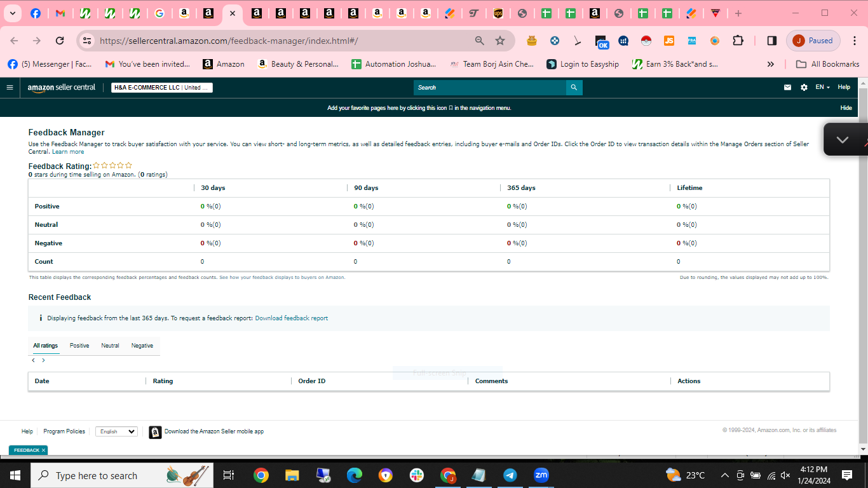868x488 pixels.
Task: Click the Amazon Seller mobile app icon
Action: (155, 432)
